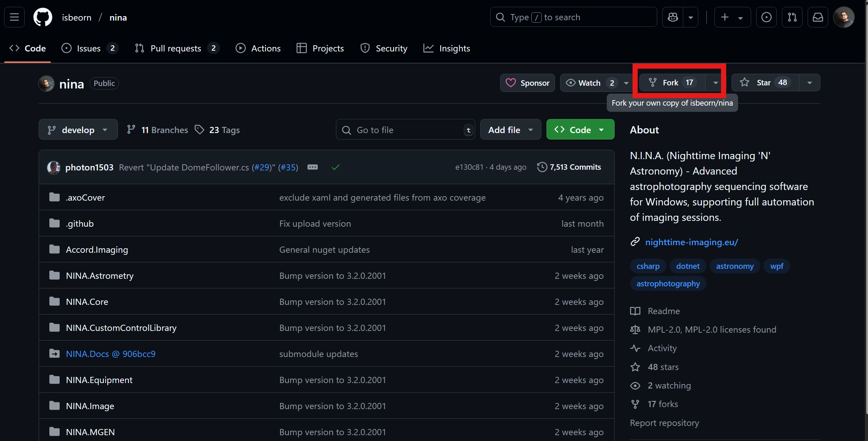The width and height of the screenshot is (868, 441).
Task: Open the Actions tab
Action: [258, 48]
